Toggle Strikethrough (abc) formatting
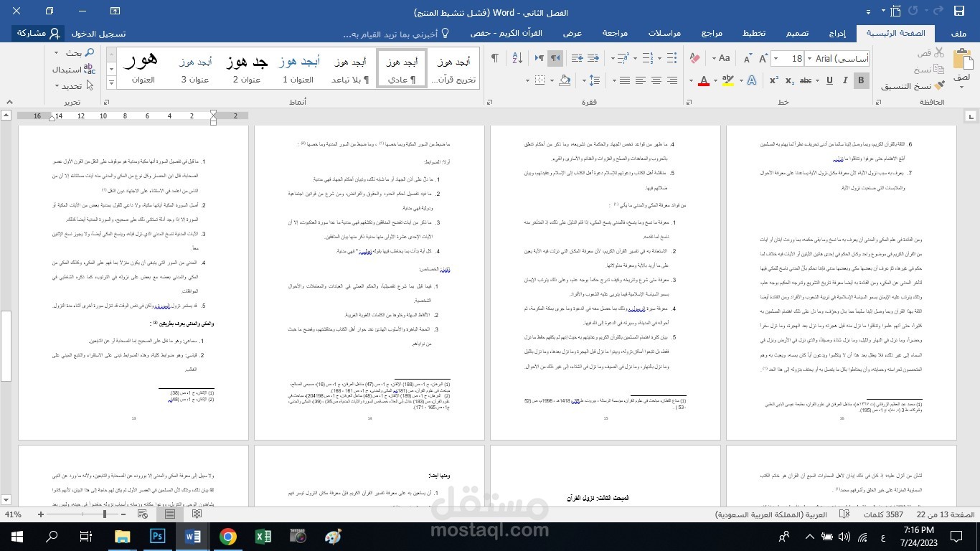This screenshot has height=551, width=980. pyautogui.click(x=806, y=80)
